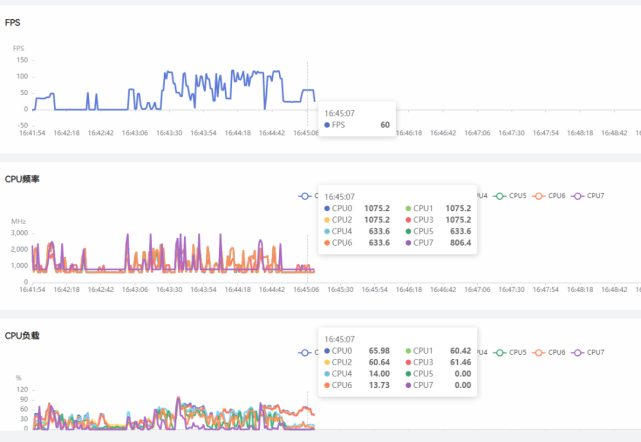641x442 pixels.
Task: Click 16:43:30 tick on FPS time axis
Action: pyautogui.click(x=168, y=132)
